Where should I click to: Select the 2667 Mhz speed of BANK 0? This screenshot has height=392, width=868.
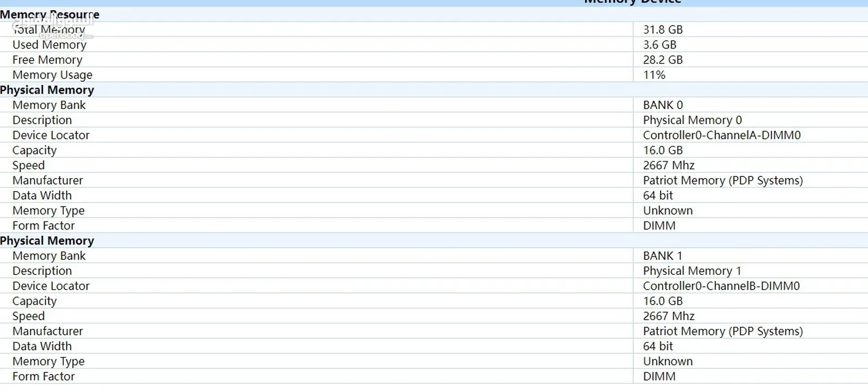pos(668,166)
